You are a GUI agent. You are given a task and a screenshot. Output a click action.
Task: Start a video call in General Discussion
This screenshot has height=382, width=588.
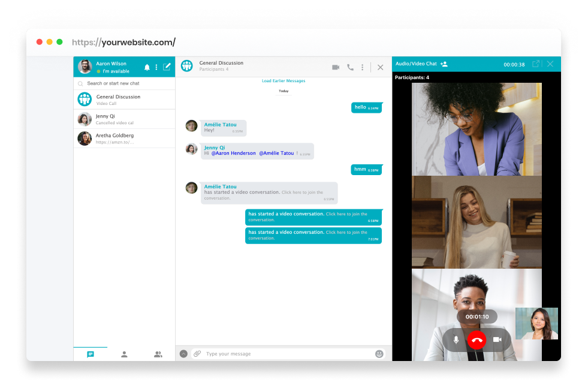pos(336,67)
